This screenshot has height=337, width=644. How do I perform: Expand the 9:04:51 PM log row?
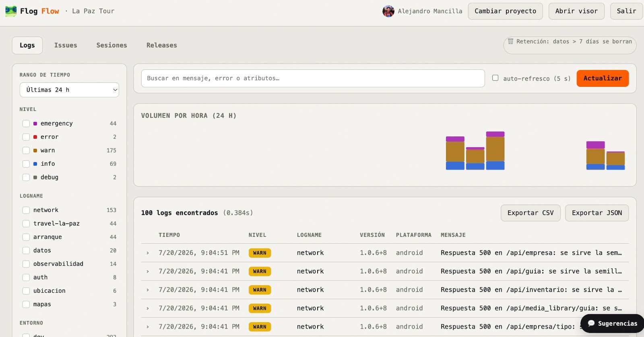pyautogui.click(x=148, y=253)
